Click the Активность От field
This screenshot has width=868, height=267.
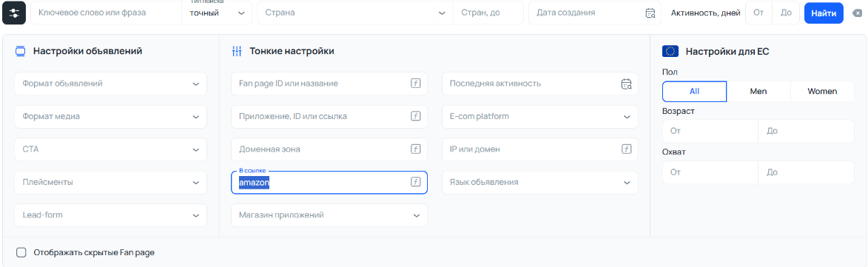(759, 13)
